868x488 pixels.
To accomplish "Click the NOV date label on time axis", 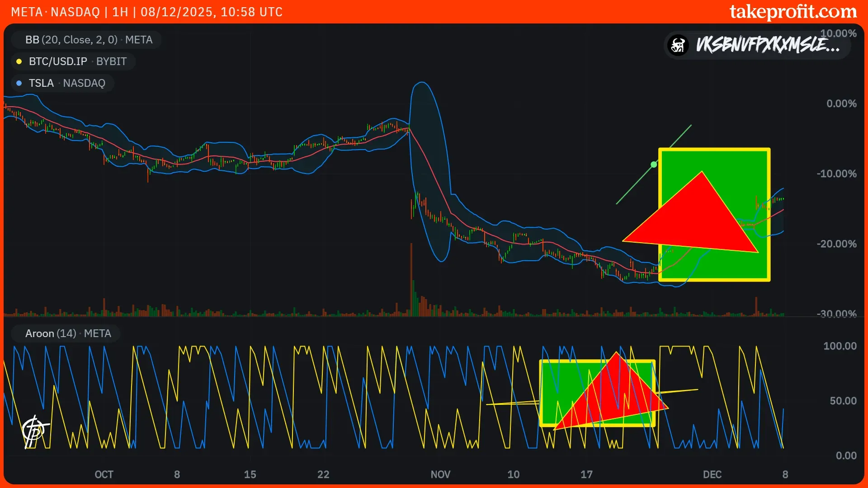I will click(x=440, y=474).
